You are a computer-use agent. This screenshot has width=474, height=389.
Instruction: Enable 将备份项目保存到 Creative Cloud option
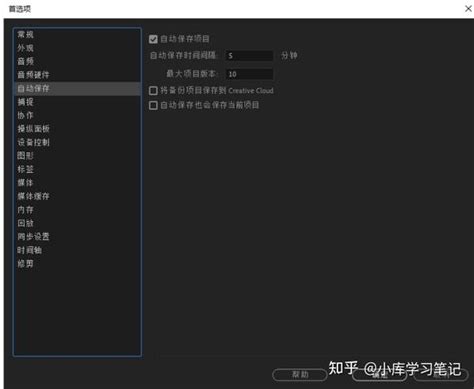click(153, 91)
